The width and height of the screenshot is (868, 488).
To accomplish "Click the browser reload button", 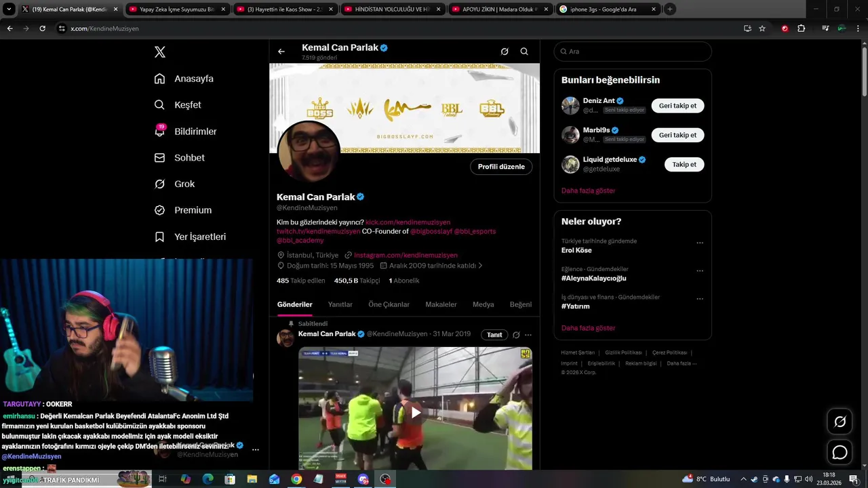I will click(42, 28).
